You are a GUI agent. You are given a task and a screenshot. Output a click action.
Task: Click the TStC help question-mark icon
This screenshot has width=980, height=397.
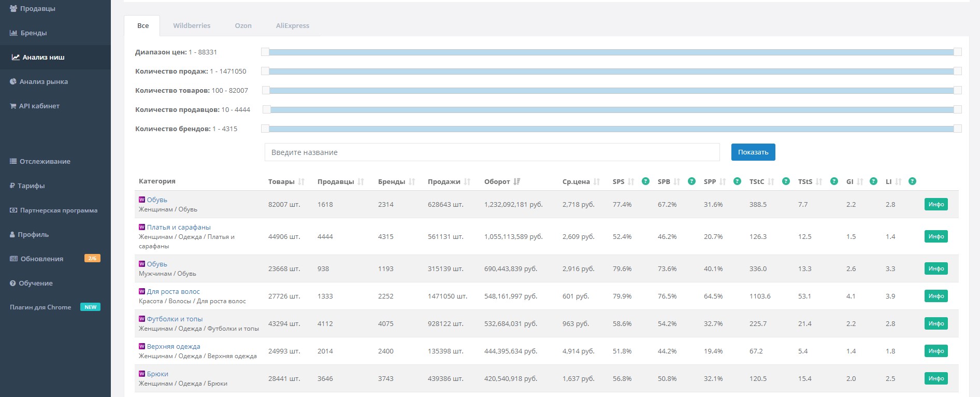pyautogui.click(x=786, y=181)
